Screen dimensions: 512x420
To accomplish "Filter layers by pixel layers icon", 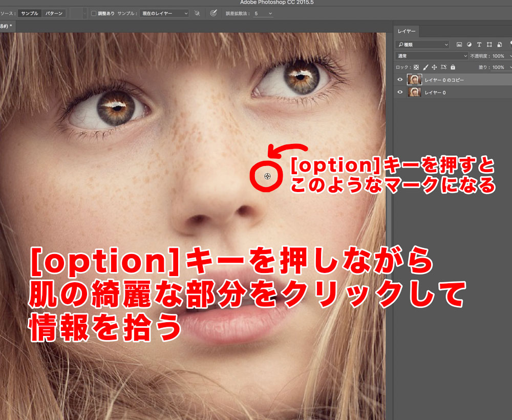I will point(459,45).
